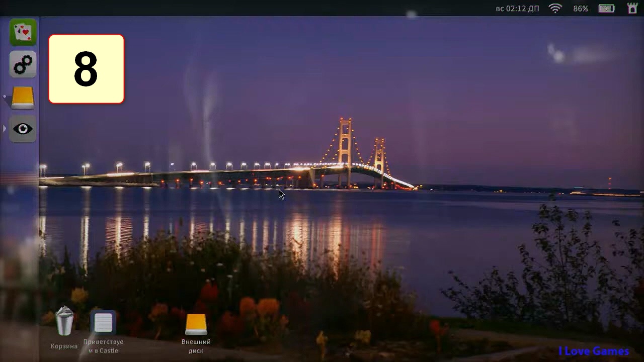The height and width of the screenshot is (362, 644).
Task: Open the Wi-Fi network indicator
Action: [x=555, y=8]
